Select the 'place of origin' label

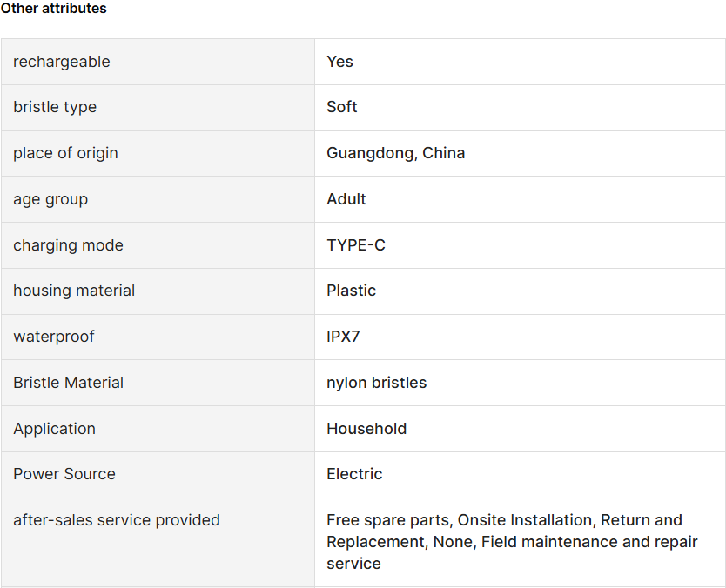coord(65,153)
